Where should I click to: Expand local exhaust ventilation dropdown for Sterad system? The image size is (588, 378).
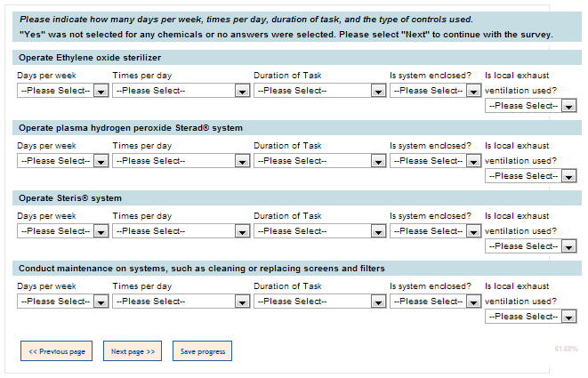click(531, 176)
